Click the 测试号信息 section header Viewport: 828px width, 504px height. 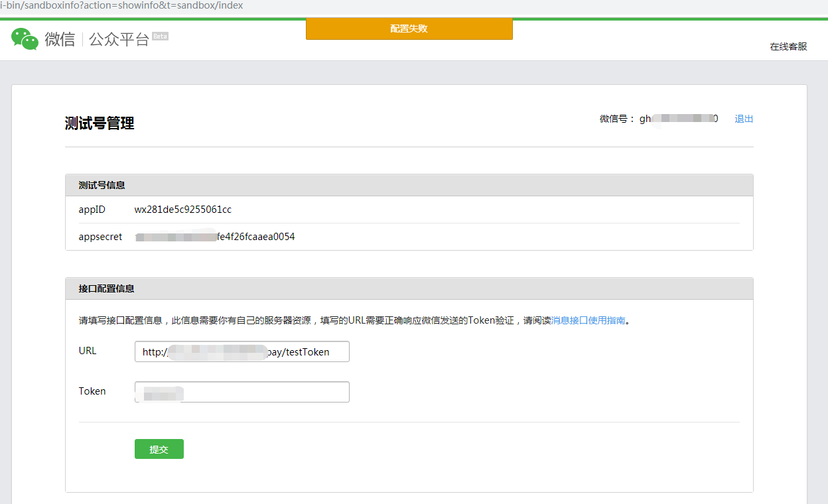click(102, 185)
